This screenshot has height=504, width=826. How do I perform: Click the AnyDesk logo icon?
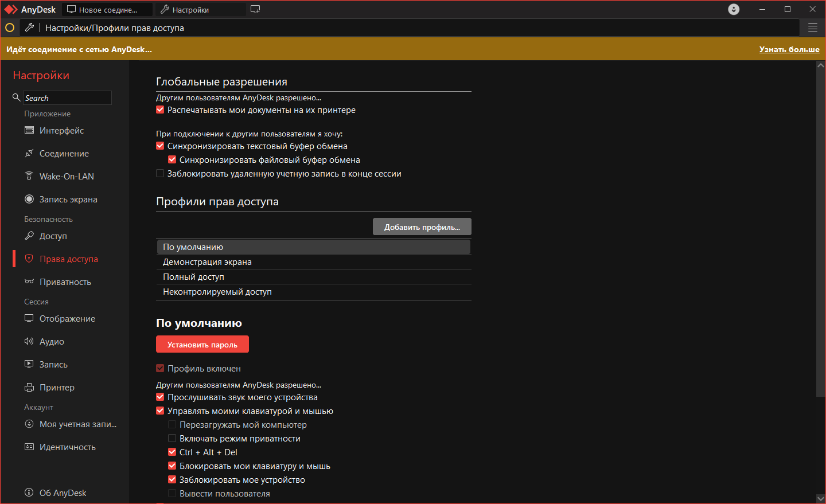click(11, 9)
